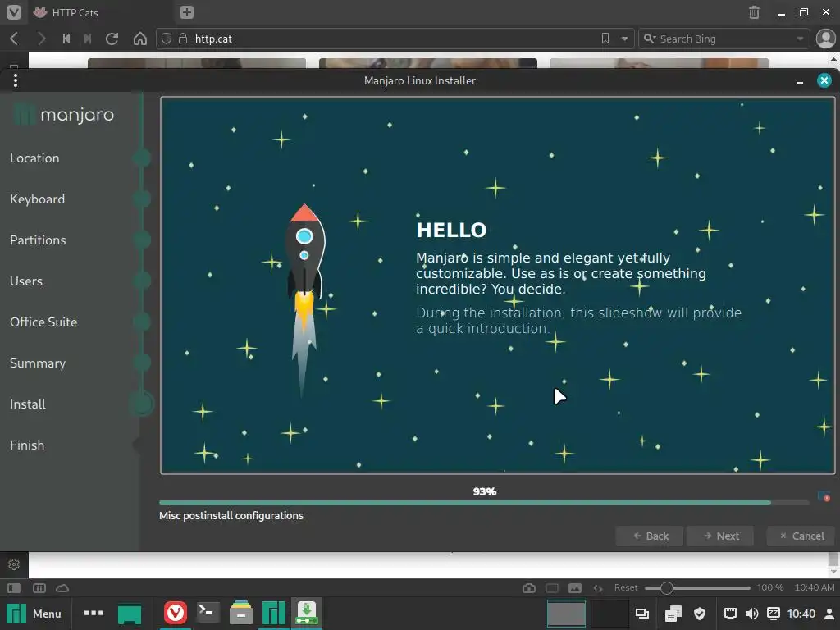This screenshot has height=630, width=840.
Task: Expand the search field history dropdown
Action: point(800,39)
